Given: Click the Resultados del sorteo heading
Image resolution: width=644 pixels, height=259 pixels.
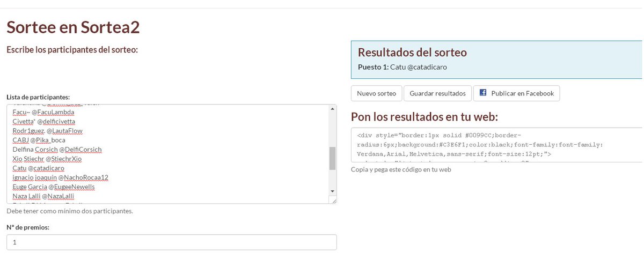Looking at the screenshot, I should [x=412, y=53].
